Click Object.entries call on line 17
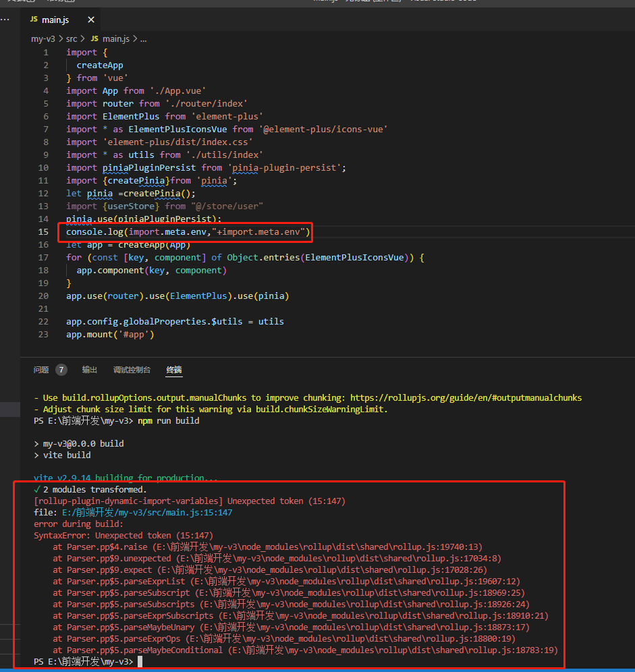 tap(318, 258)
